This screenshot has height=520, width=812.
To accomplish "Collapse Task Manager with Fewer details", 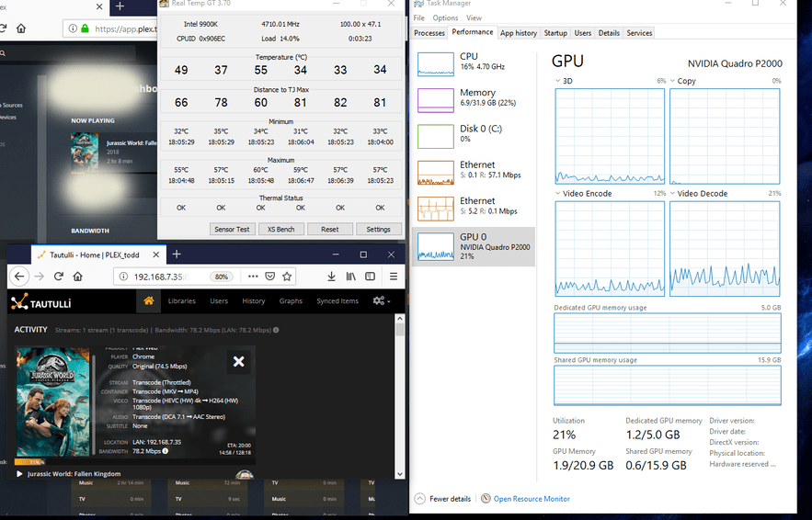I will tap(442, 499).
